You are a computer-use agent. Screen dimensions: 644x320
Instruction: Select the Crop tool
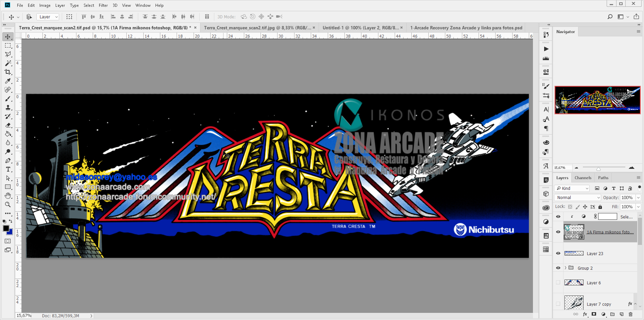(x=8, y=72)
